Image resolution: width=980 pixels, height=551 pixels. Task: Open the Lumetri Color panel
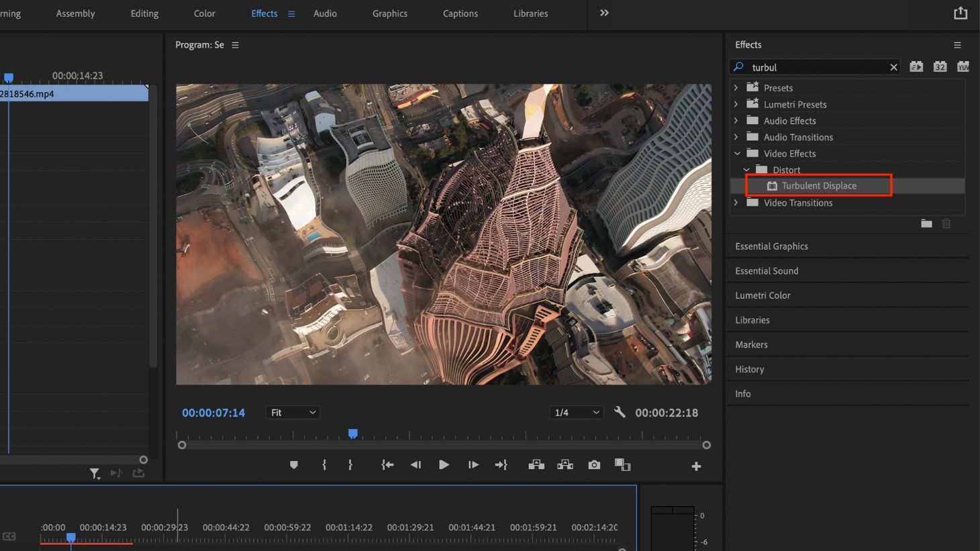point(763,295)
